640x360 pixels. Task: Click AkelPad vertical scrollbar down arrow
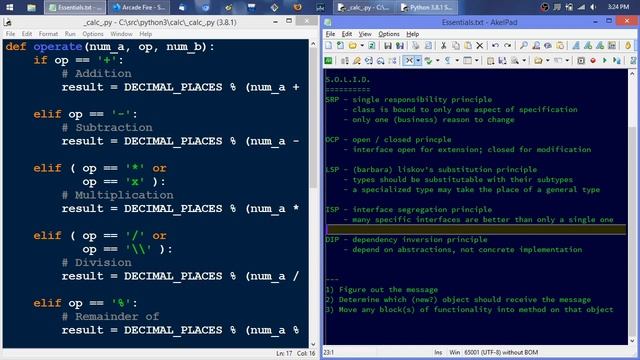coord(632,340)
